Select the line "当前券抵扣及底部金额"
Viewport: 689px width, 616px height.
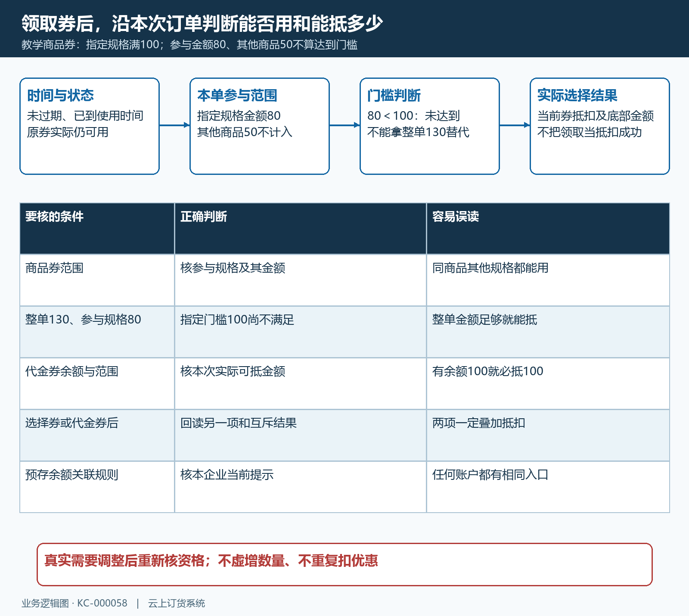tap(596, 115)
